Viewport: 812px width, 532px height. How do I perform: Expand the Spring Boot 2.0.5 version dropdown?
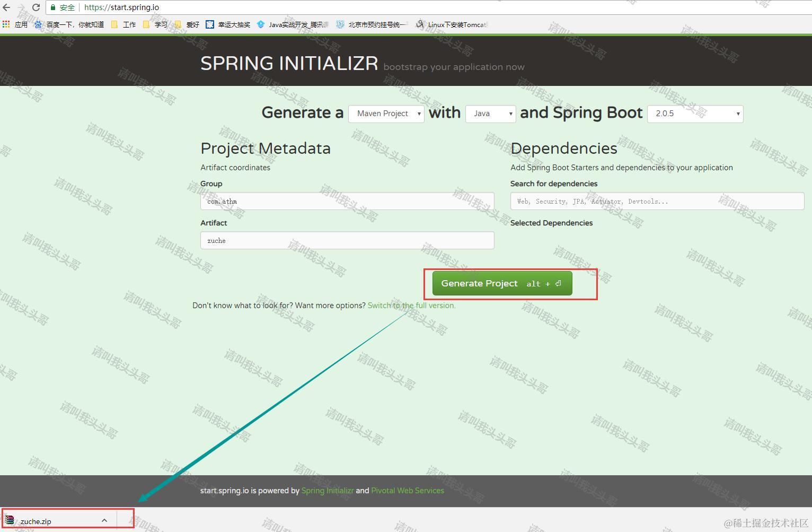pos(695,114)
